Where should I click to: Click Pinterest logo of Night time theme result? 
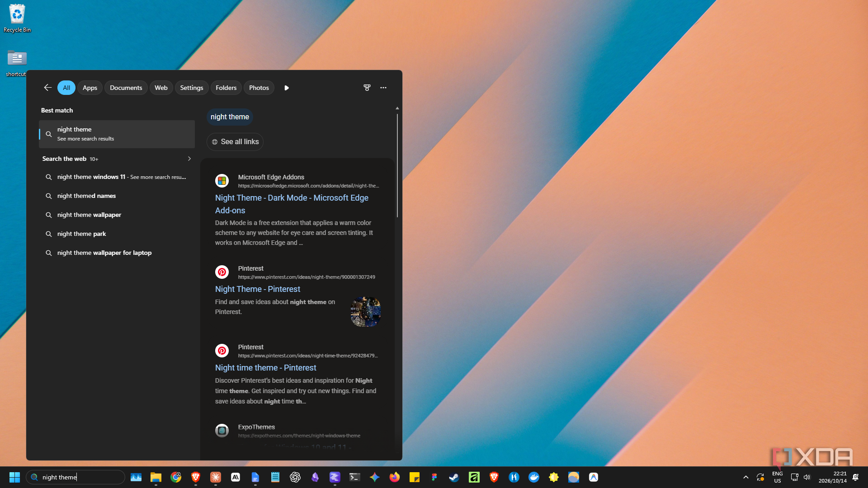pyautogui.click(x=222, y=351)
